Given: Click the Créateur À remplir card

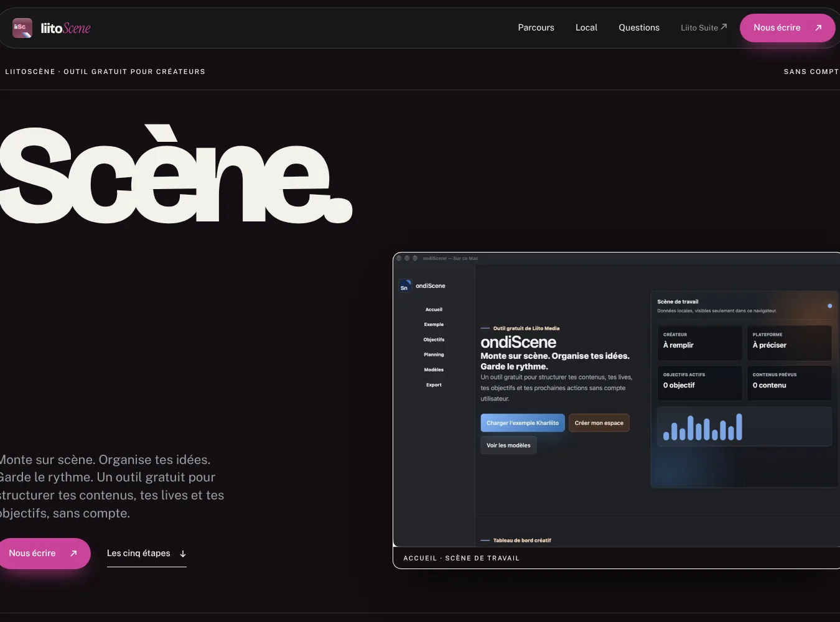Looking at the screenshot, I should tap(699, 343).
